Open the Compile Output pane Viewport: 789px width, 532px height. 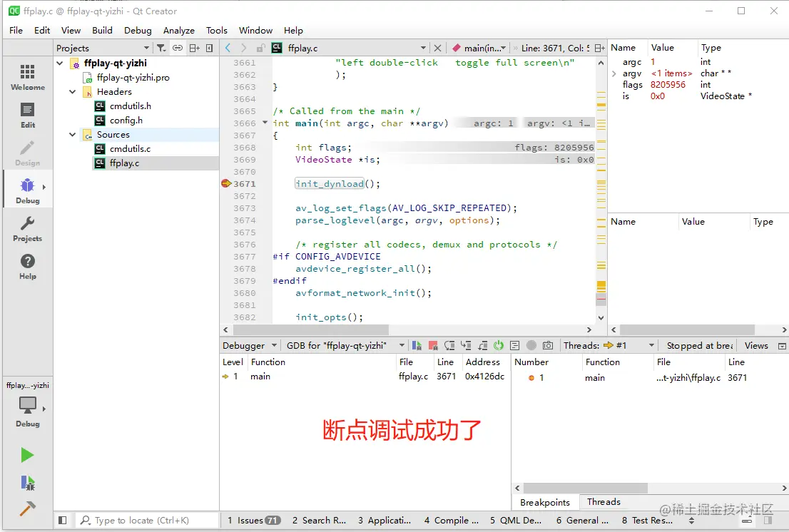coord(452,521)
